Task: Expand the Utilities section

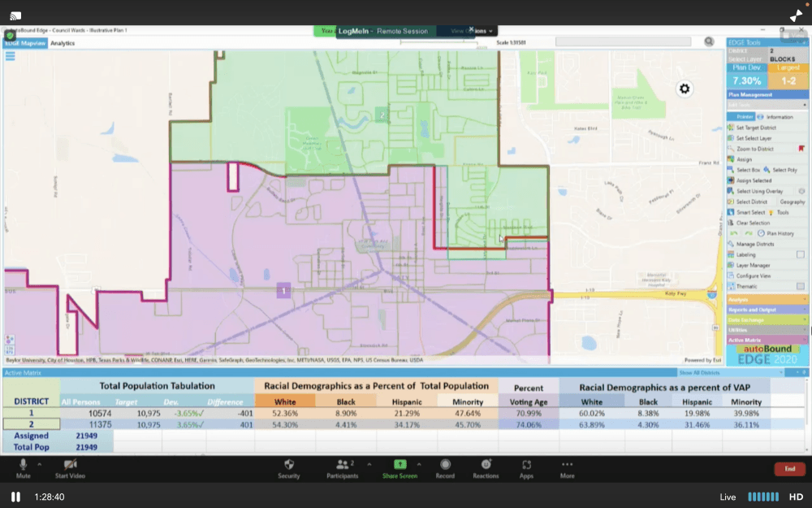Action: click(x=767, y=330)
